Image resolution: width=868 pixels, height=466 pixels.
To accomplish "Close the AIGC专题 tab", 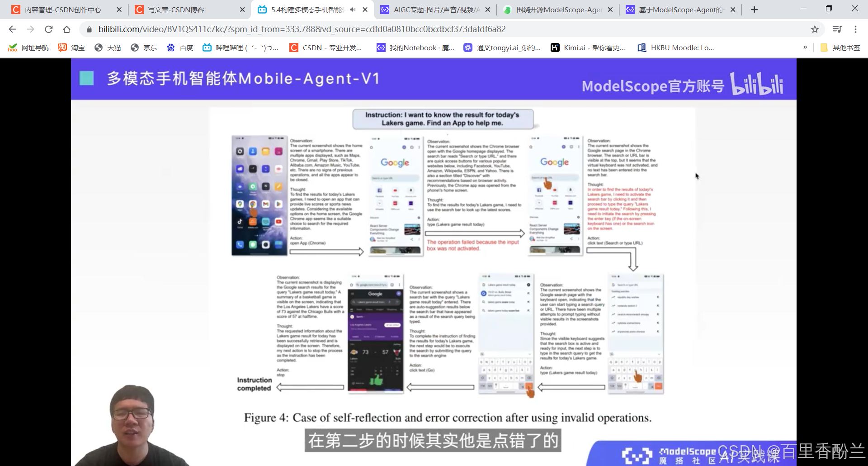I will (488, 10).
